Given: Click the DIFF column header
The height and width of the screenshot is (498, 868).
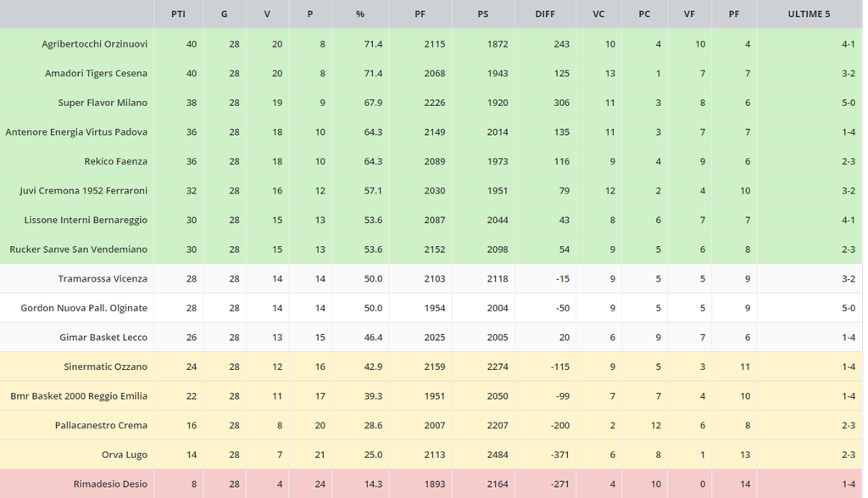Looking at the screenshot, I should click(x=545, y=14).
